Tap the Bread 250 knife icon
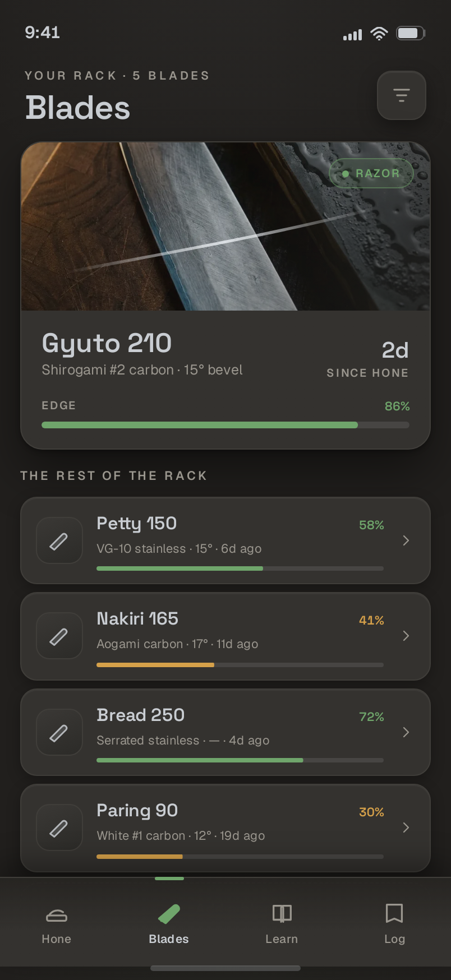Image resolution: width=451 pixels, height=980 pixels. pos(59,732)
